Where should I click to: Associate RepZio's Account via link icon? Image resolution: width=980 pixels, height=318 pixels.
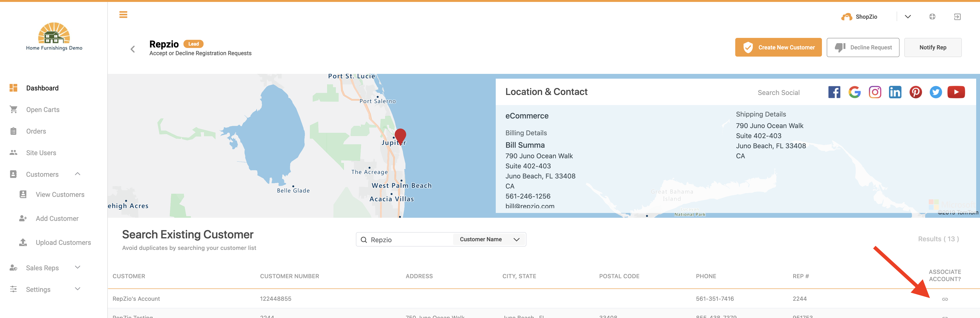tap(945, 299)
